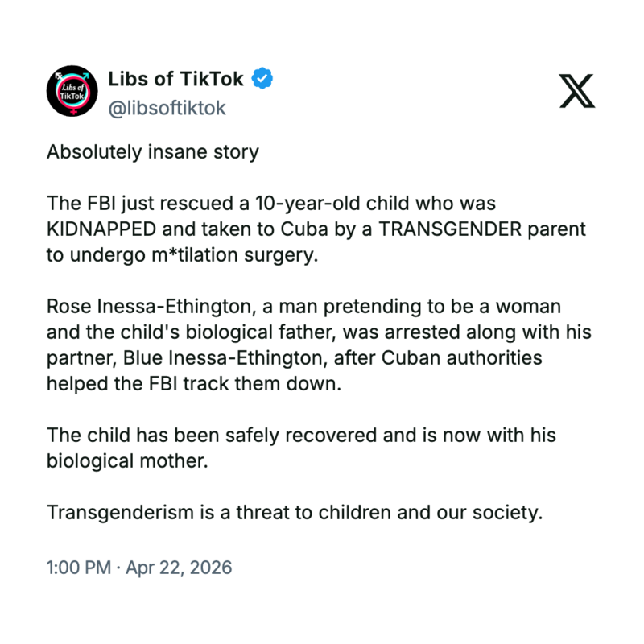Click the X logo

coord(576,90)
